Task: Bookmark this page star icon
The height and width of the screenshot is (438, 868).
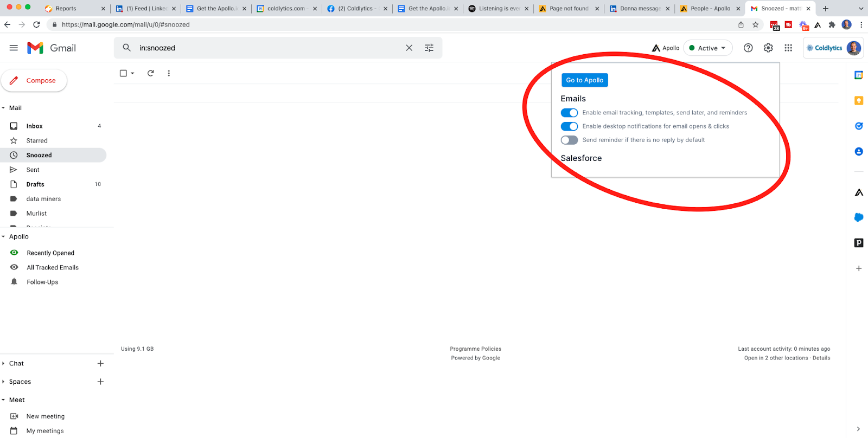Action: (755, 24)
